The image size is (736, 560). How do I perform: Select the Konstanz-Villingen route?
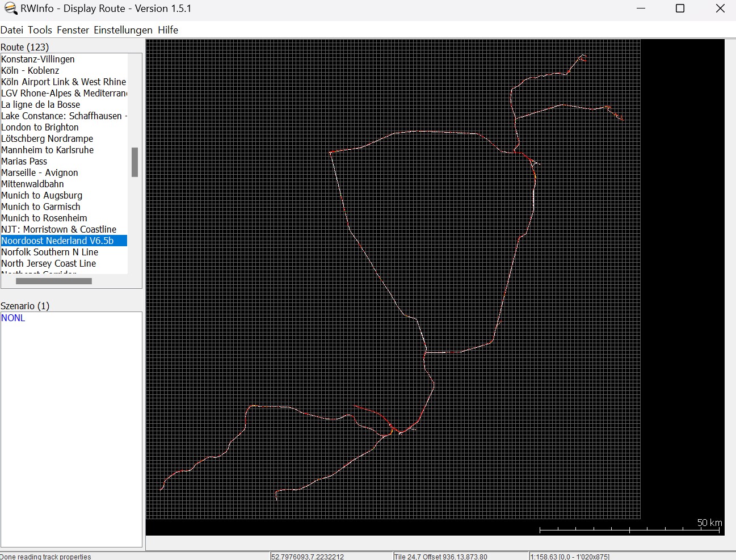pyautogui.click(x=38, y=59)
